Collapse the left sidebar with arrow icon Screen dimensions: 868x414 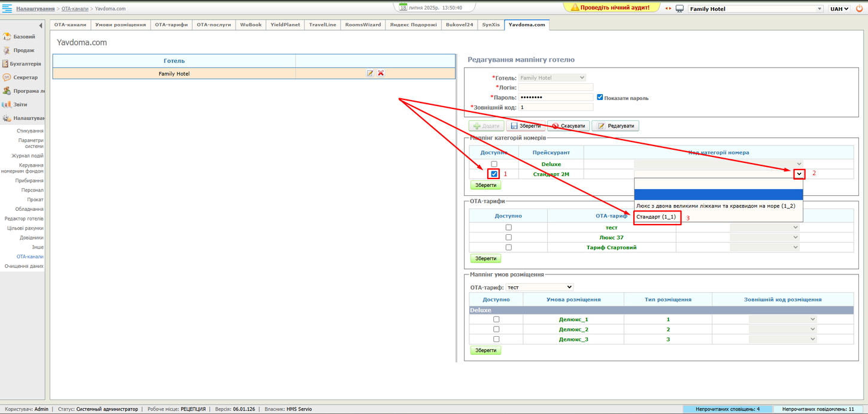click(41, 25)
